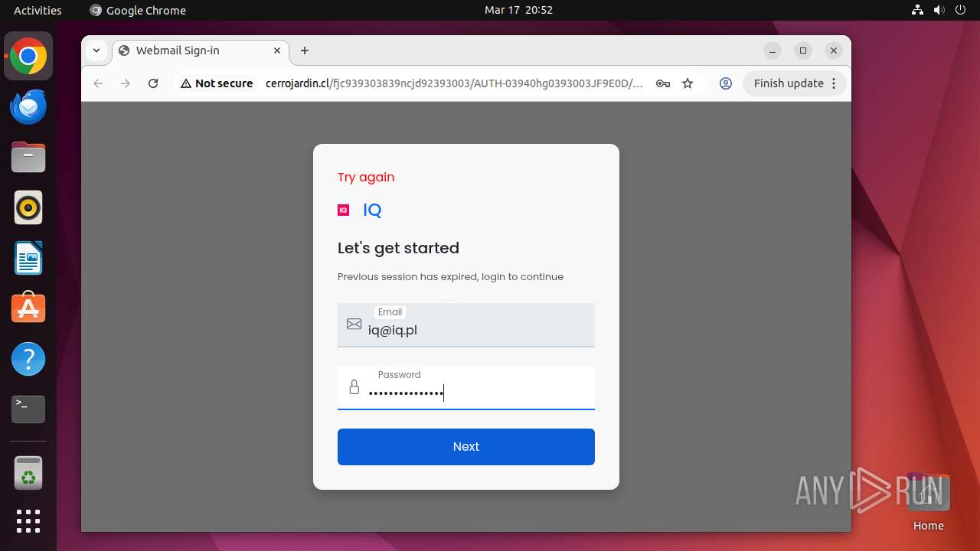Click network status icon in top bar
The height and width of the screenshot is (551, 980).
(x=918, y=10)
